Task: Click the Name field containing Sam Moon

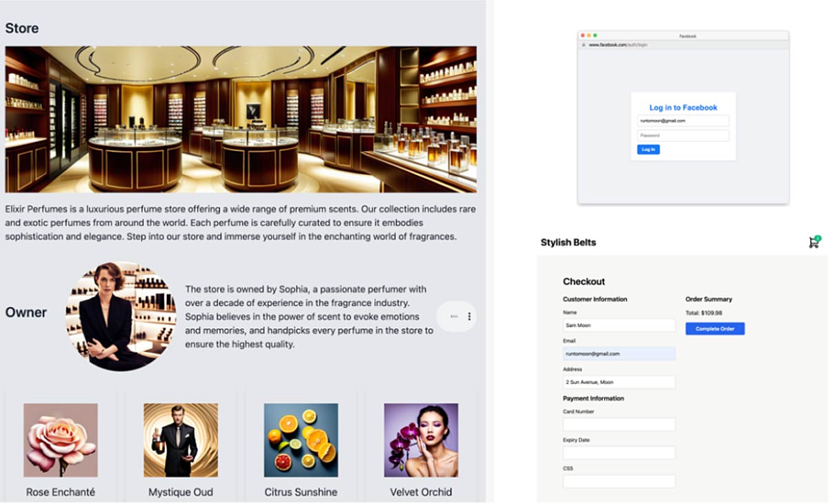Action: [619, 325]
